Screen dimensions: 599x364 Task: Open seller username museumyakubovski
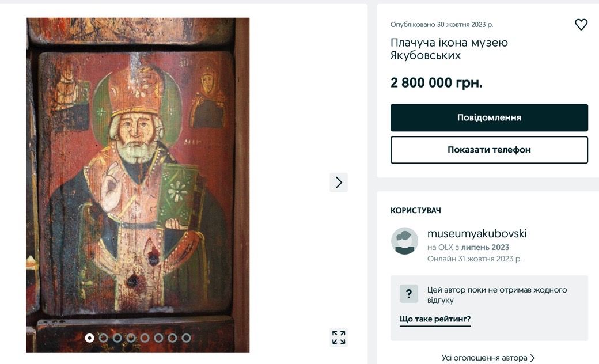pos(479,234)
